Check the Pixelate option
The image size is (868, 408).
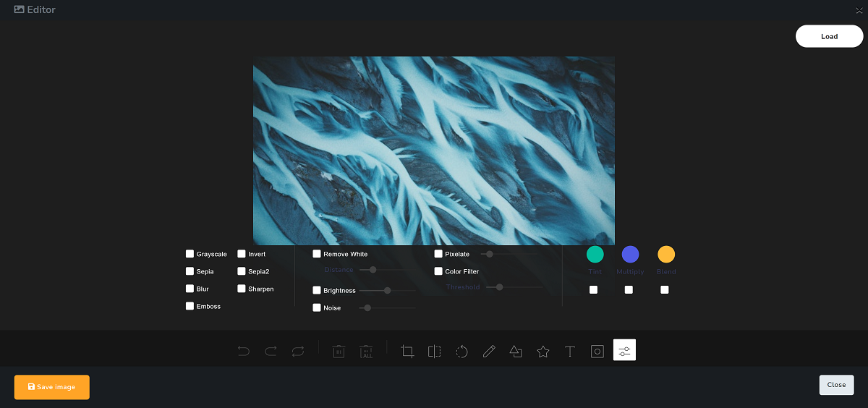438,254
